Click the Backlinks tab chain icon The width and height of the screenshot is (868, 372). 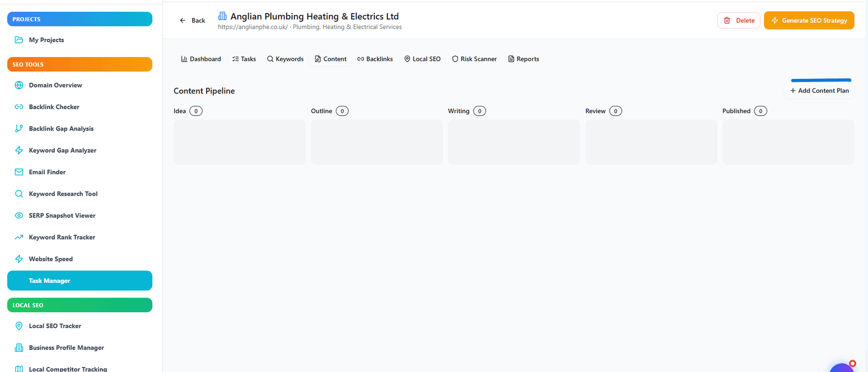point(361,59)
